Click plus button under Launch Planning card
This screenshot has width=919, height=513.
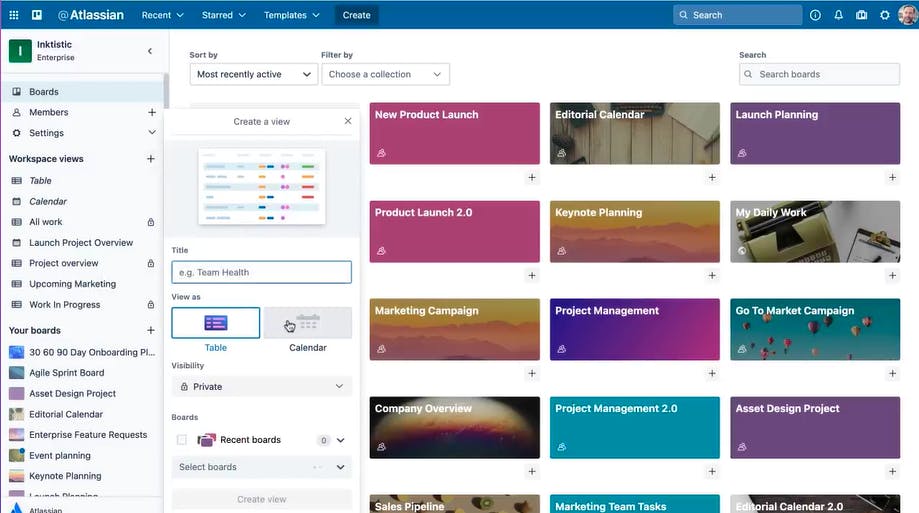pyautogui.click(x=892, y=177)
